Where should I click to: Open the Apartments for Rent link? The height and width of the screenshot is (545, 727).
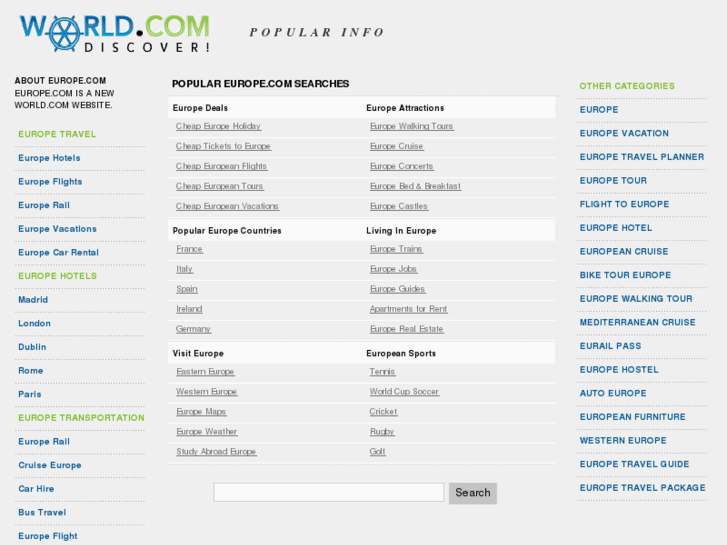(x=408, y=309)
